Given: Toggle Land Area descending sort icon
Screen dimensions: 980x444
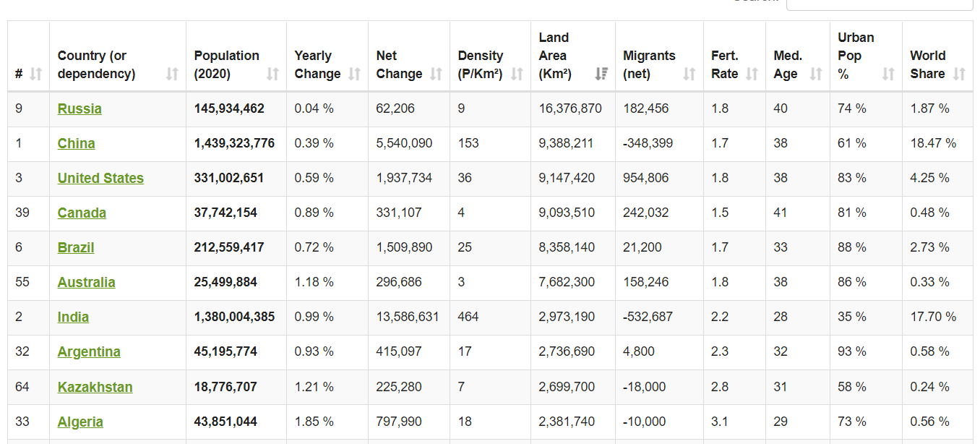Looking at the screenshot, I should [x=601, y=74].
